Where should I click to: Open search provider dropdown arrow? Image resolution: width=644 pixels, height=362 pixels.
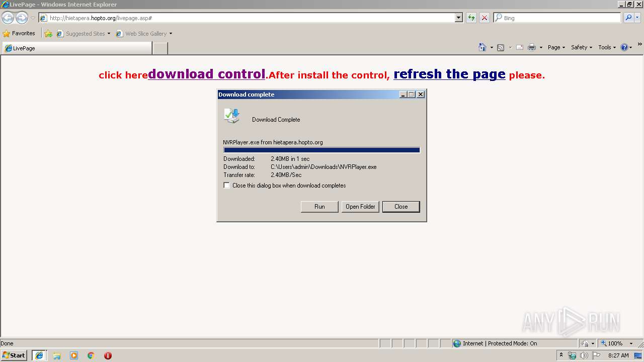638,18
